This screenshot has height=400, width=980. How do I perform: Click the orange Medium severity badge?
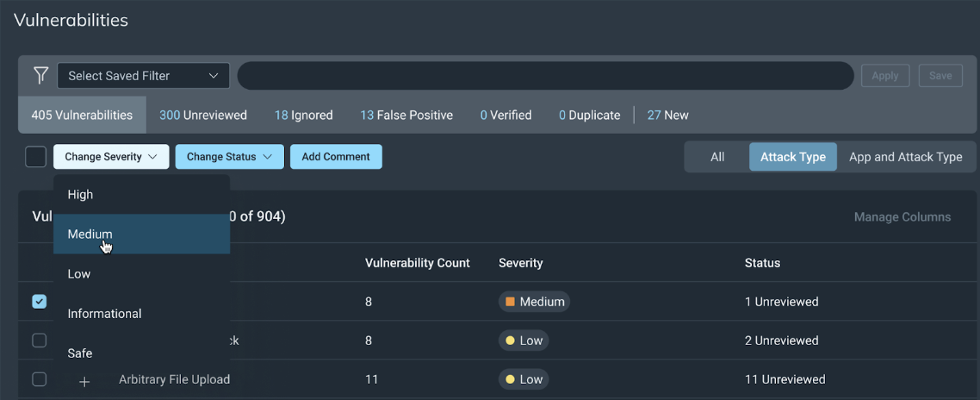[x=534, y=302]
